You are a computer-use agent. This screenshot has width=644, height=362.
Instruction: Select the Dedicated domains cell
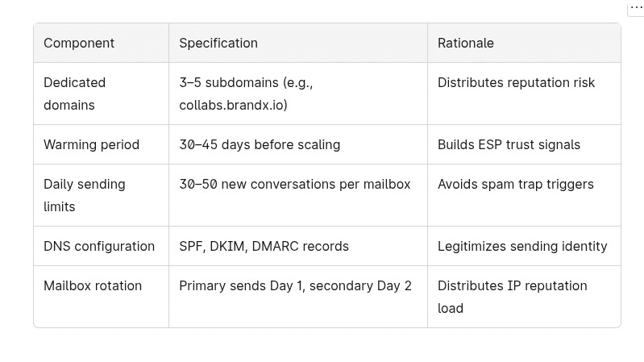click(x=75, y=94)
